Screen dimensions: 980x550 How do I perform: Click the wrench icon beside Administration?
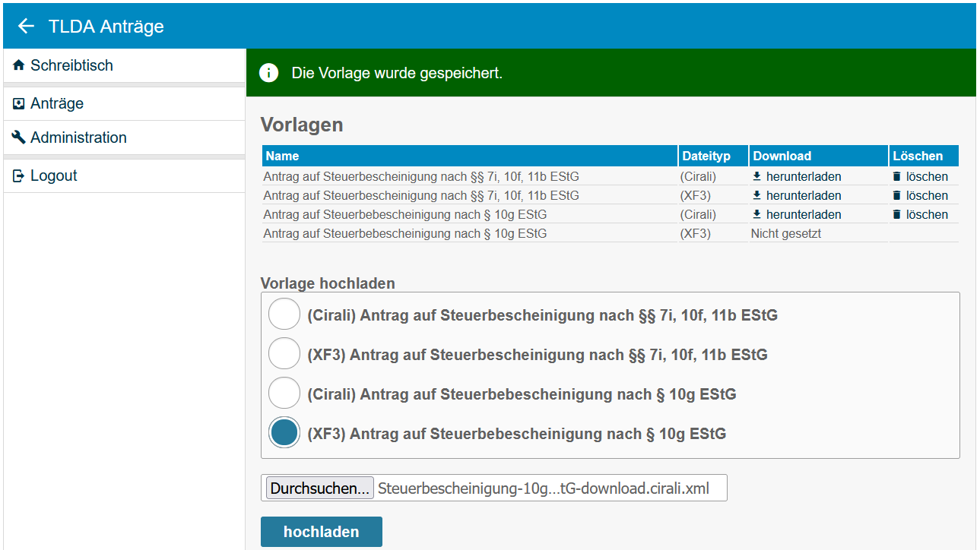(x=17, y=137)
